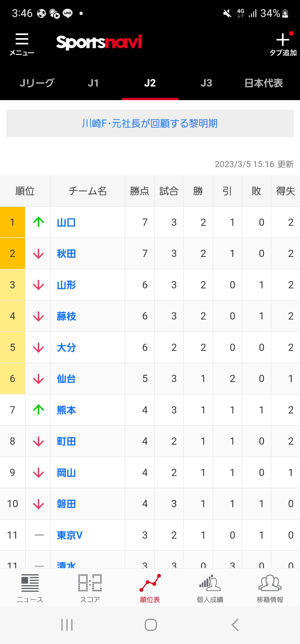
Task: Open the 川崎F・元社長が回顧する黎明期 article banner
Action: click(x=150, y=123)
